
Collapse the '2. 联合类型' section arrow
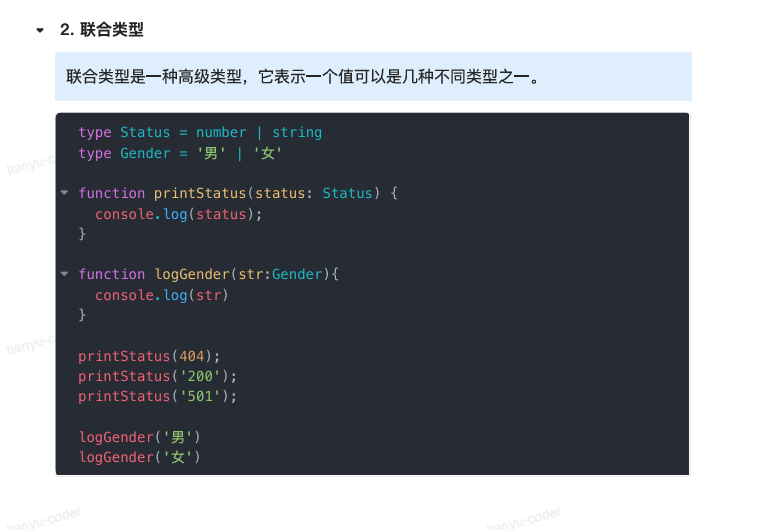[40, 30]
